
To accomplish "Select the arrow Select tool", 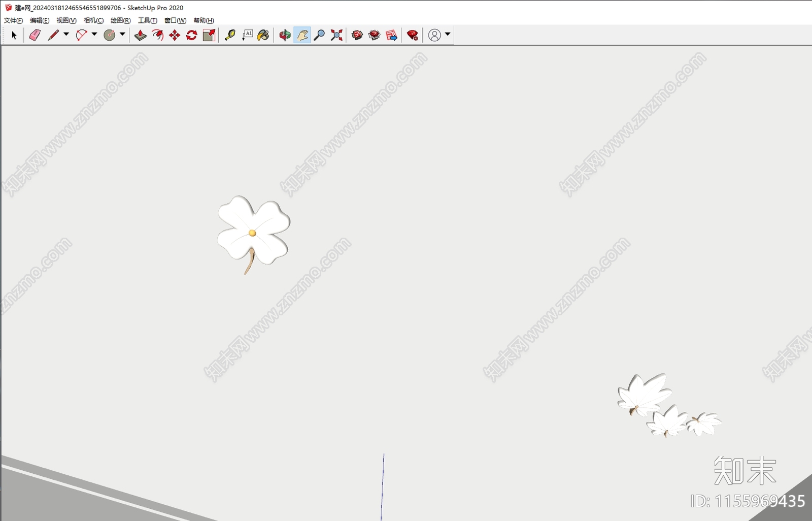I will coord(14,35).
